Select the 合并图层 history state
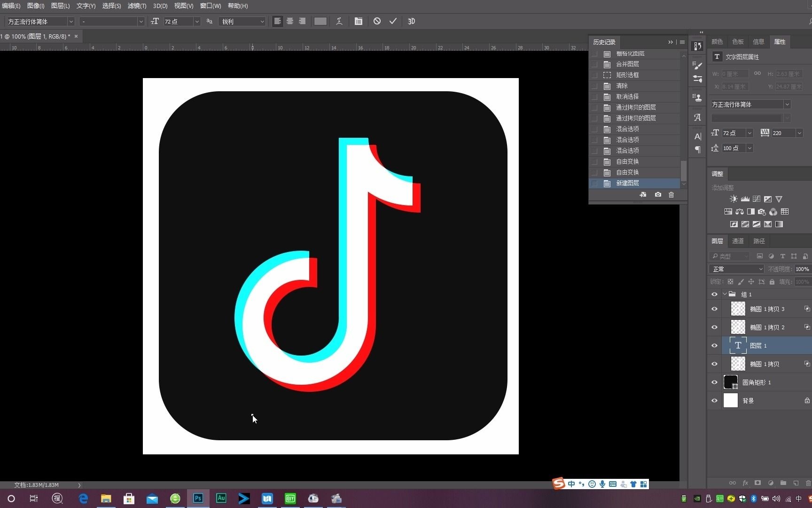 tap(634, 64)
